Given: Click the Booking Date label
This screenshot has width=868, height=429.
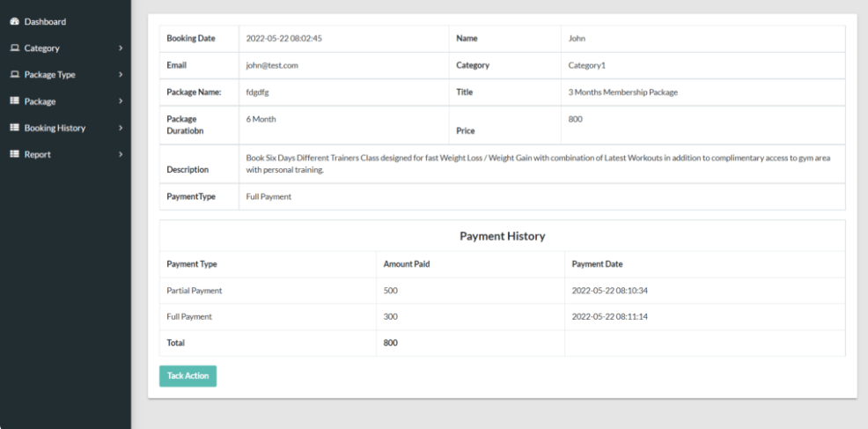Looking at the screenshot, I should tap(191, 39).
